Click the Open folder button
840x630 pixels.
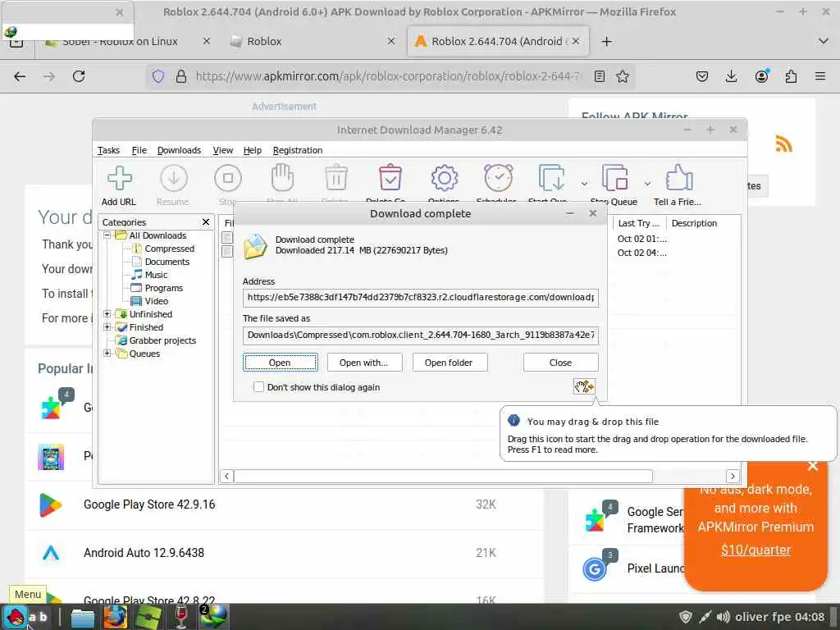click(x=450, y=362)
